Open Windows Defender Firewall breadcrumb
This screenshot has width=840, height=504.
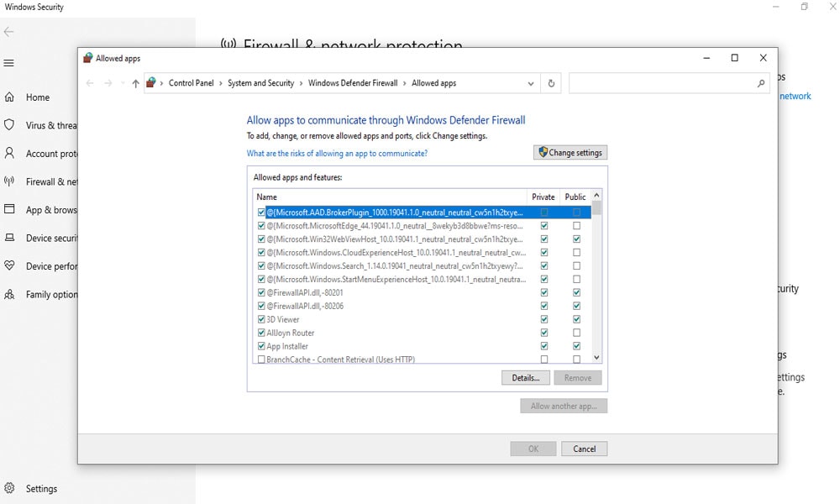pos(353,83)
